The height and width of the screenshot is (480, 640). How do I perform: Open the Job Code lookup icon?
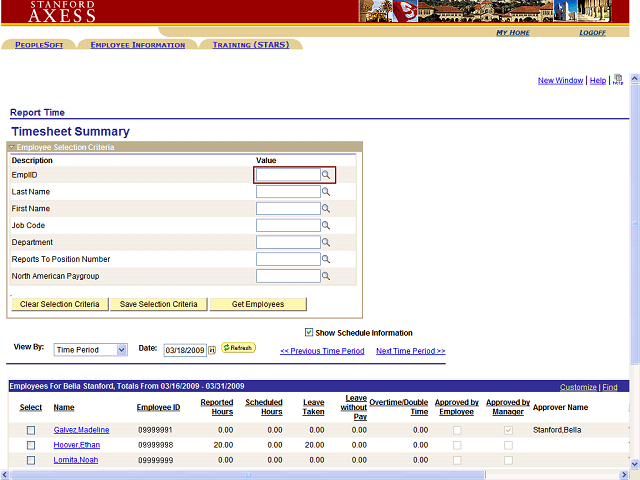pyautogui.click(x=326, y=226)
